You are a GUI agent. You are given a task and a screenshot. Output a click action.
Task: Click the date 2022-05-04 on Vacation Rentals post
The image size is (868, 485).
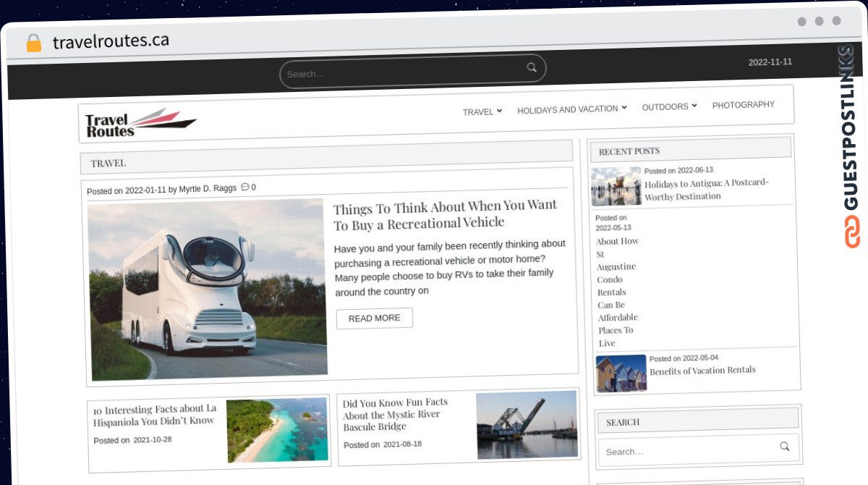700,358
